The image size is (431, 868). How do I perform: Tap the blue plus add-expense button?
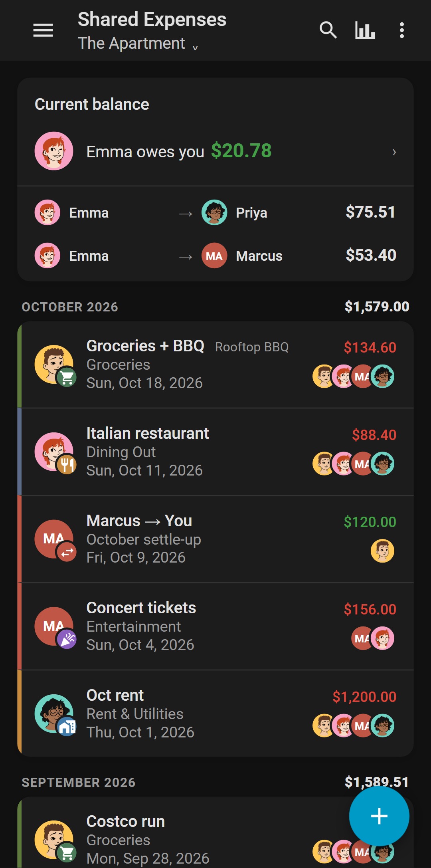379,816
